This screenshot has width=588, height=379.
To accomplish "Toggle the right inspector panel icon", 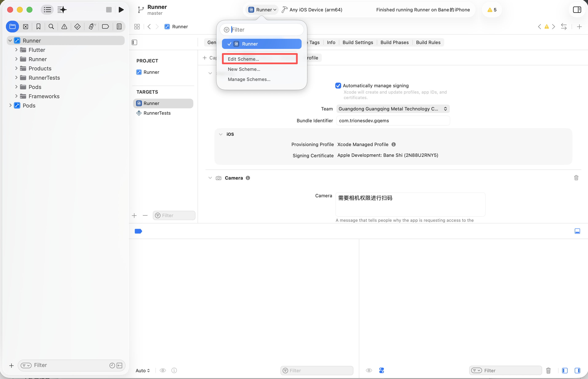I will click(577, 10).
